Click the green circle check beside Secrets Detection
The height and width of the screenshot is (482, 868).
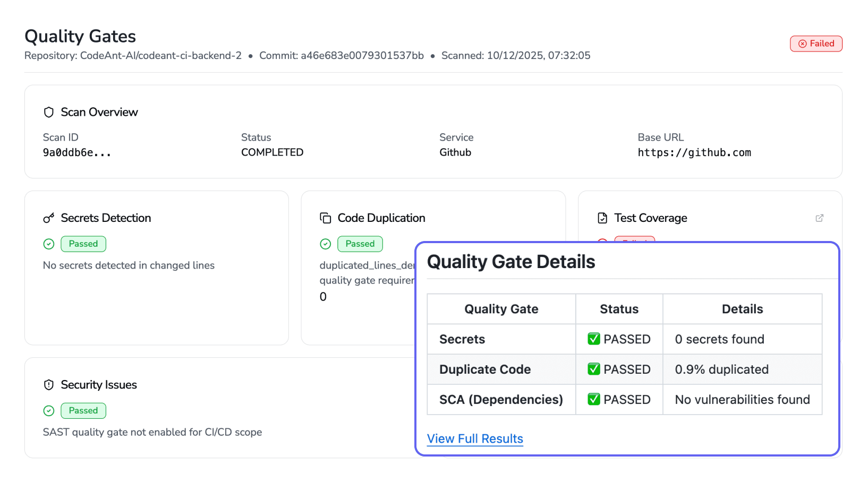(x=49, y=244)
